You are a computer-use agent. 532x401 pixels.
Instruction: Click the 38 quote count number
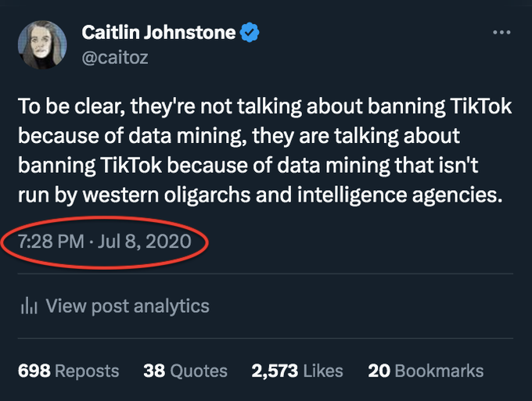pos(154,371)
